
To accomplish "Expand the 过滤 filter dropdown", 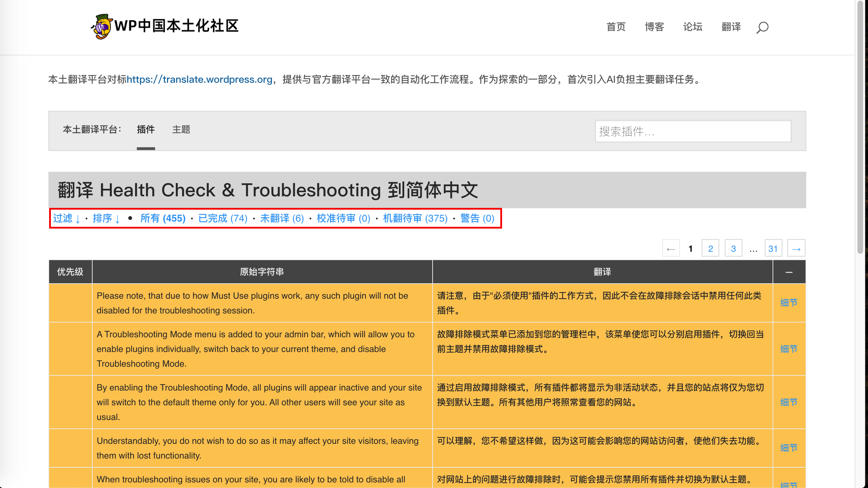I will tap(67, 218).
